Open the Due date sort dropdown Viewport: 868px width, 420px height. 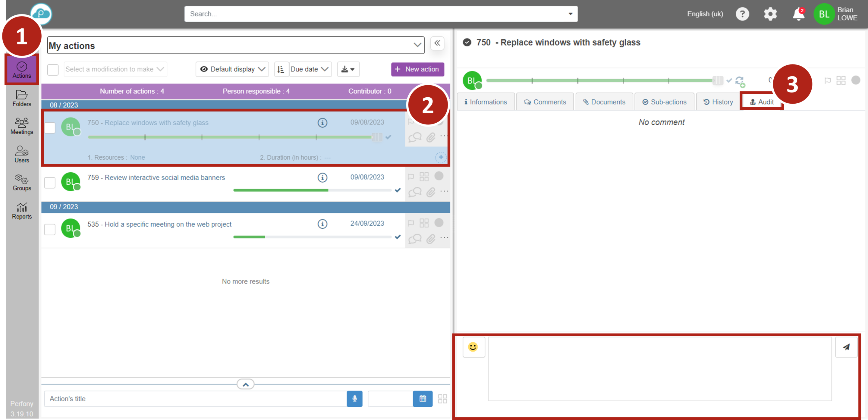(310, 69)
